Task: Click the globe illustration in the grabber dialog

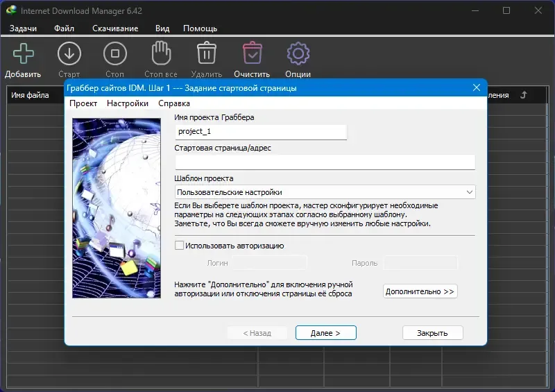Action: pyautogui.click(x=117, y=208)
